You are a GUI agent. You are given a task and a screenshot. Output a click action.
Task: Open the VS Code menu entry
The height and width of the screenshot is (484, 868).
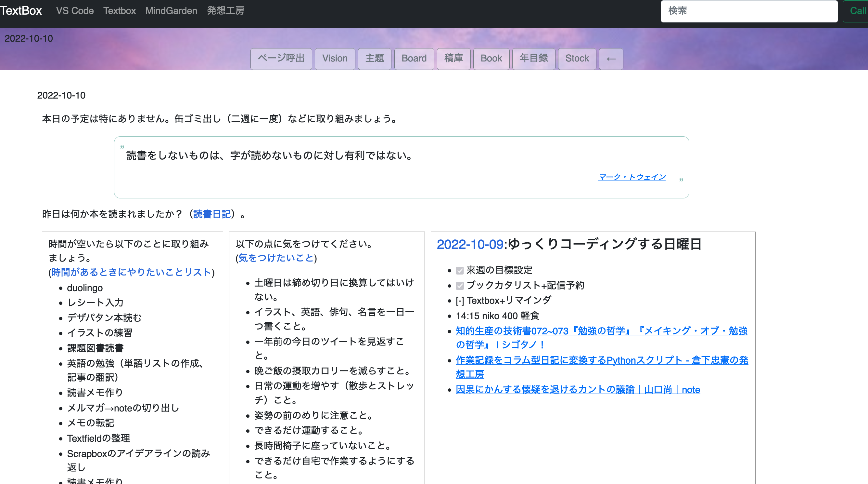click(x=75, y=10)
